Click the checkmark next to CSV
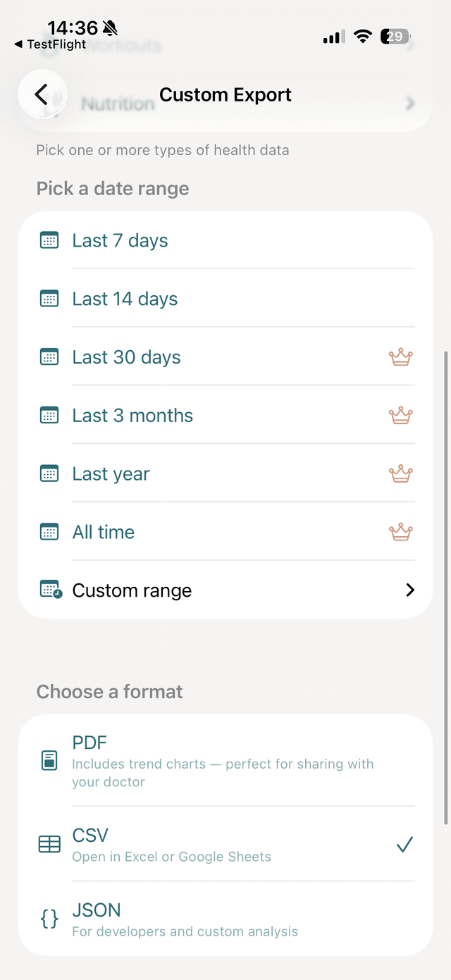451x980 pixels. click(x=404, y=844)
